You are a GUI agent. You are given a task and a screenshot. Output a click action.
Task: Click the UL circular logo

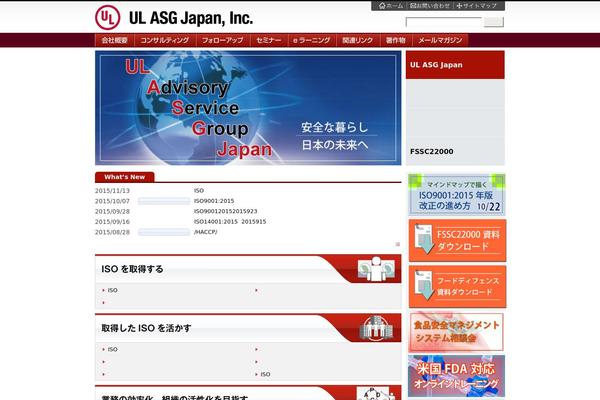(108, 17)
